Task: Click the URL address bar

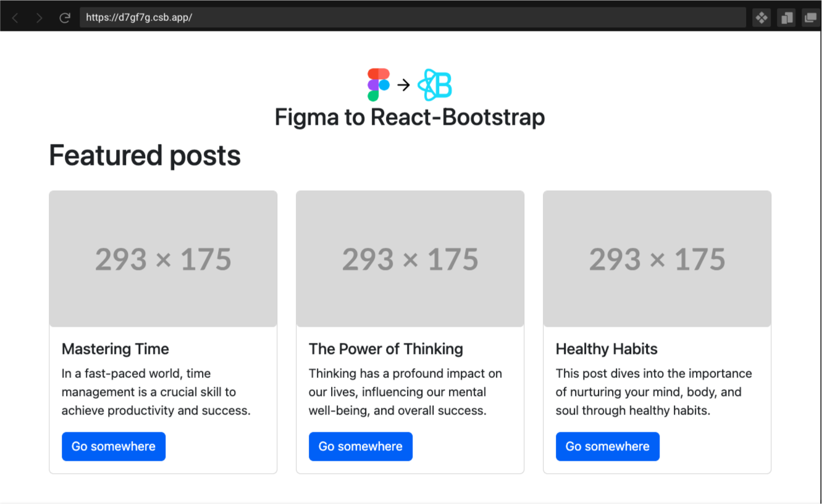Action: coord(413,17)
